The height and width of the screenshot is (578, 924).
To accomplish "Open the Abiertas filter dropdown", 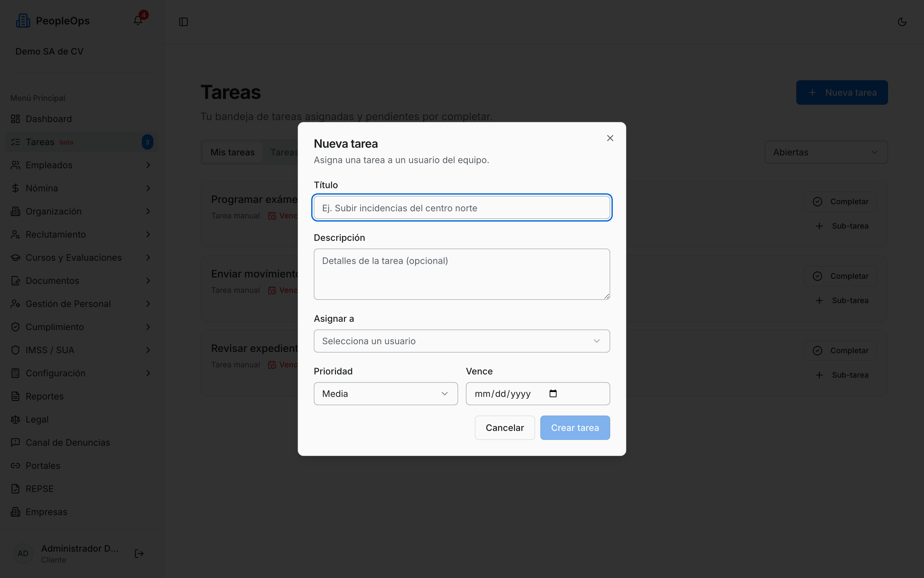I will point(826,152).
